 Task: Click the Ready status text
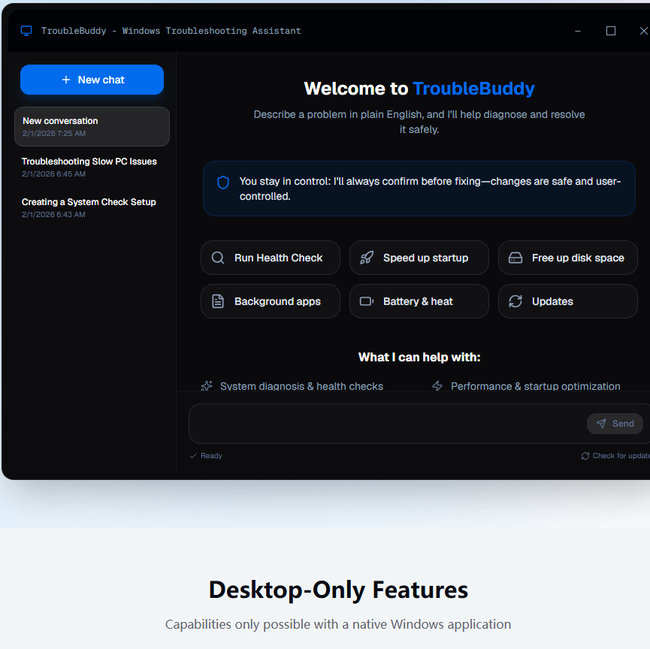tap(211, 456)
